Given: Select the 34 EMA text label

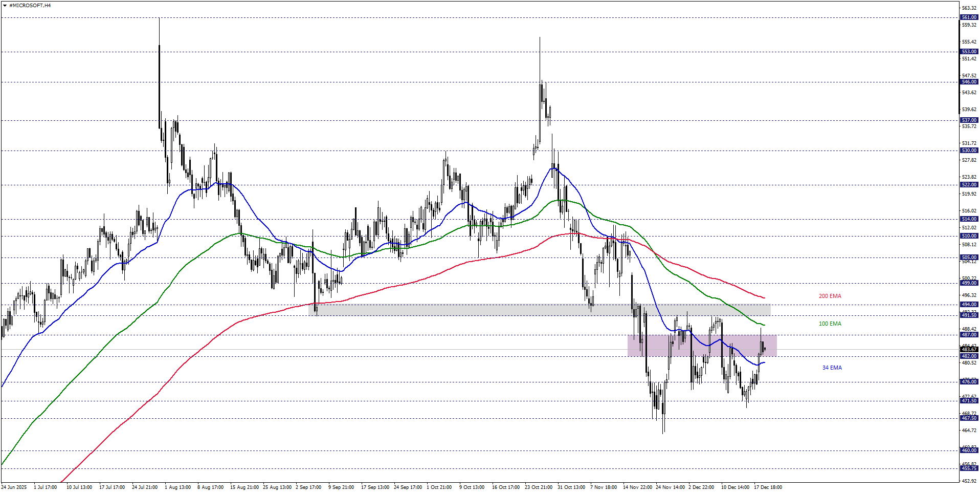Looking at the screenshot, I should tap(832, 368).
